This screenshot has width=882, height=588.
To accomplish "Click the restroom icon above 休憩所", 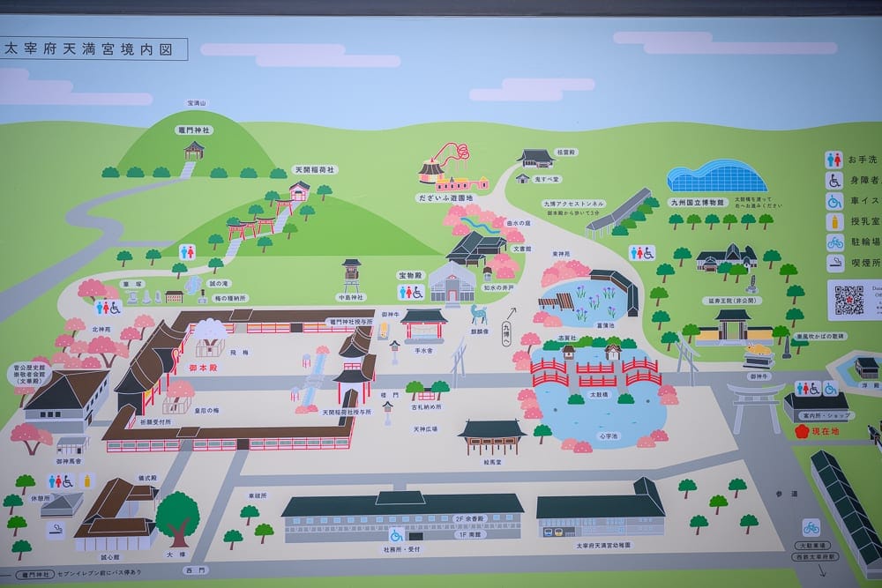I will 61,481.
